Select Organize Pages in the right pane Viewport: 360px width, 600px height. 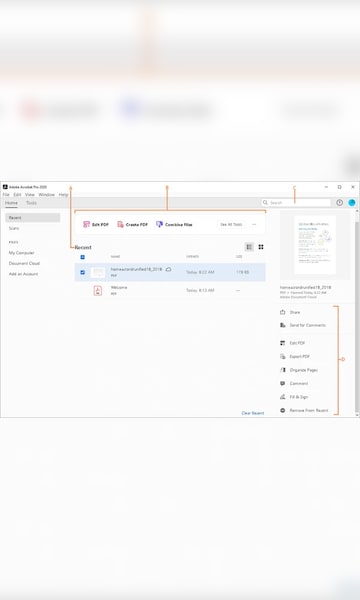click(299, 370)
